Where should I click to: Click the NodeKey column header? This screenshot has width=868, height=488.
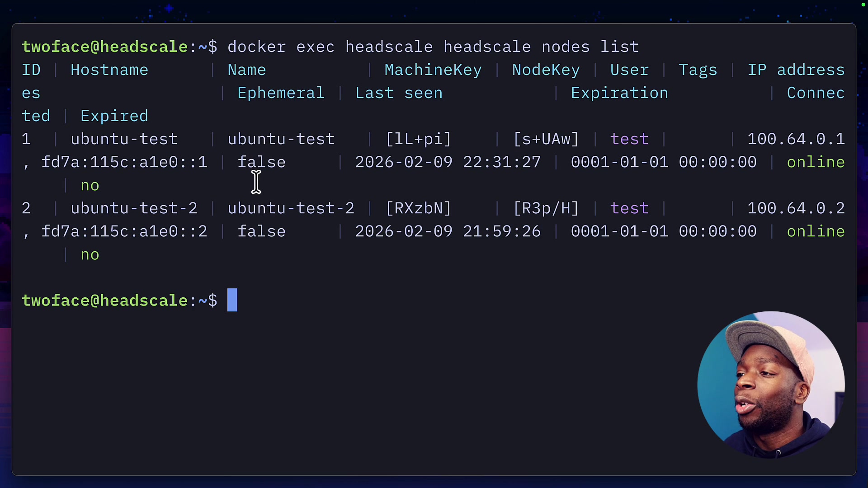(546, 70)
